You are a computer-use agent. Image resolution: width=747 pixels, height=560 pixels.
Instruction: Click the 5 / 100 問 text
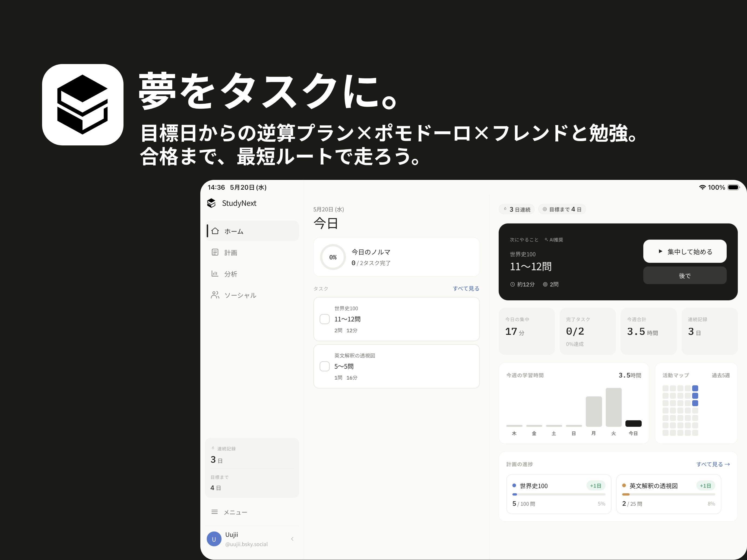(523, 503)
